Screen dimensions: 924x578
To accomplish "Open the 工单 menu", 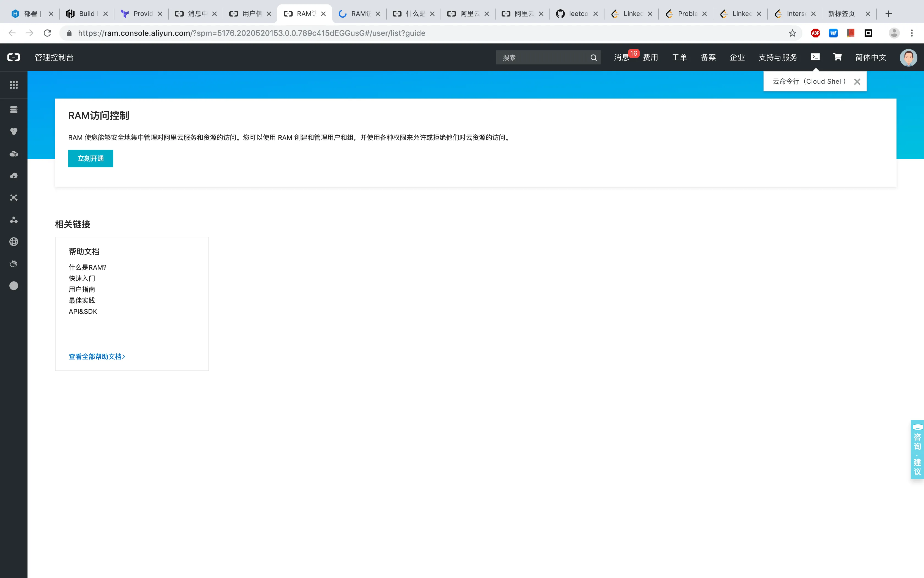I will pyautogui.click(x=679, y=57).
